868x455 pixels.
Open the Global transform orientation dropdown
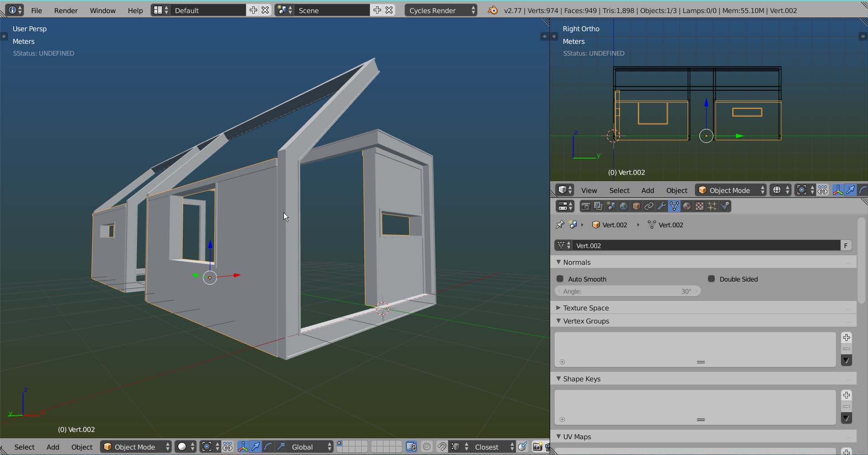pyautogui.click(x=311, y=447)
